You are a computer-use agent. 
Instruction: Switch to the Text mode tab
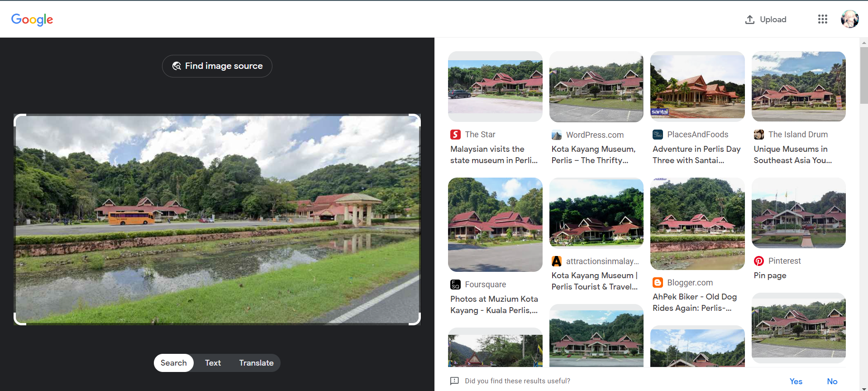213,363
